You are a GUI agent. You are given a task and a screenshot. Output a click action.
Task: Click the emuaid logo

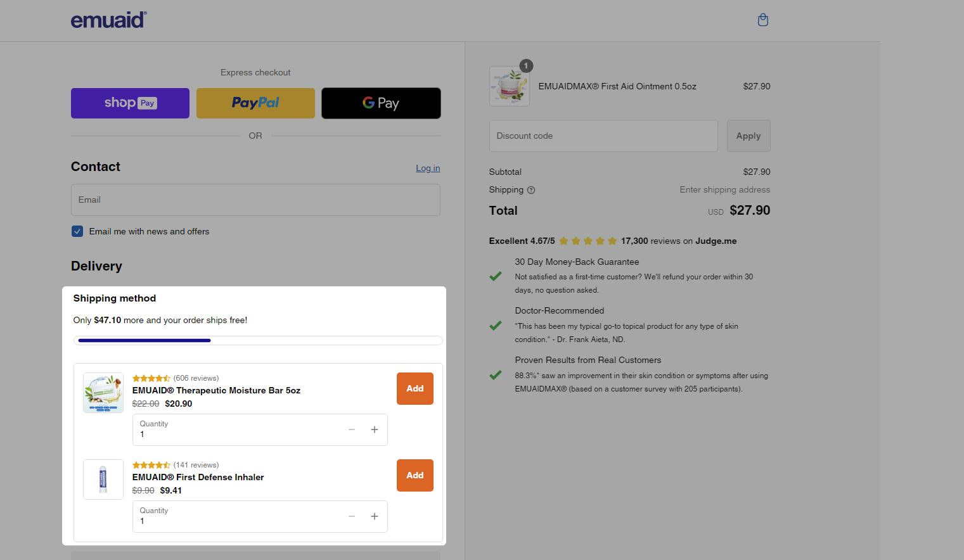108,20
